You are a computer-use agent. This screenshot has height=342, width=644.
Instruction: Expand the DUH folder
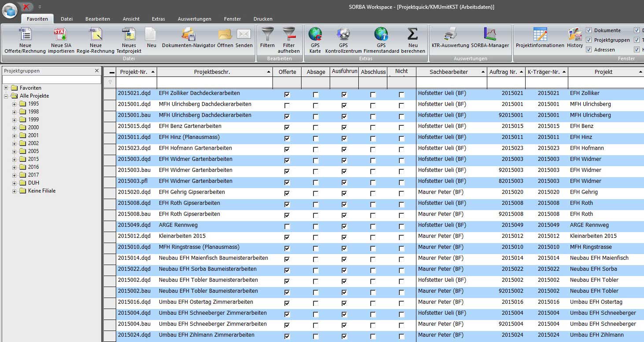tap(14, 183)
